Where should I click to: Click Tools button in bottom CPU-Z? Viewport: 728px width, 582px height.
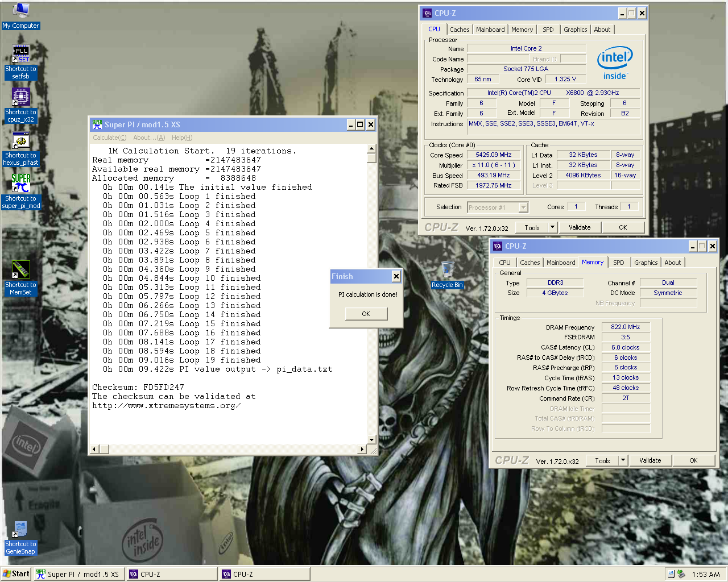point(603,460)
